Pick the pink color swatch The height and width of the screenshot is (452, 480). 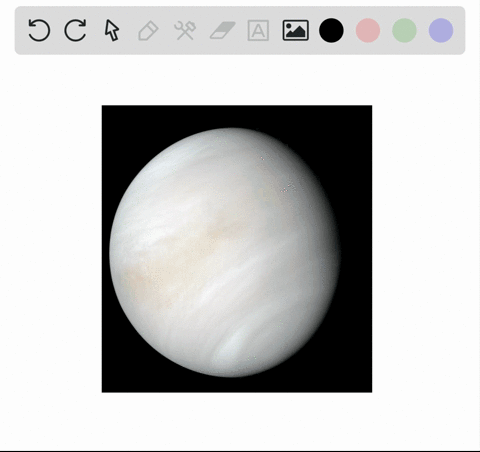[x=368, y=30]
